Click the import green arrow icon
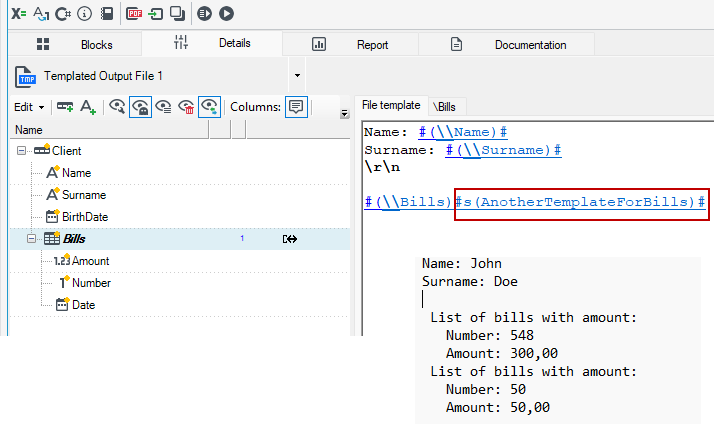 pyautogui.click(x=156, y=14)
